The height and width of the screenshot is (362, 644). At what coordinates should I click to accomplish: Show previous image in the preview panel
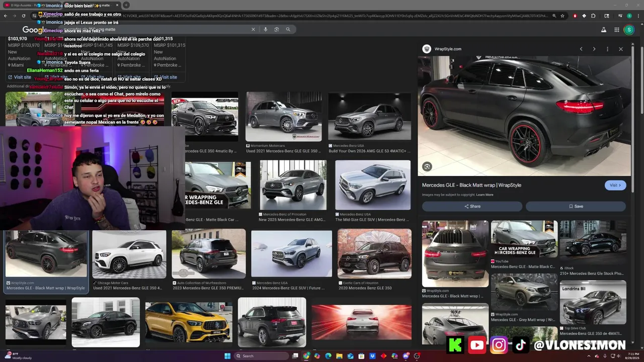pyautogui.click(x=581, y=49)
